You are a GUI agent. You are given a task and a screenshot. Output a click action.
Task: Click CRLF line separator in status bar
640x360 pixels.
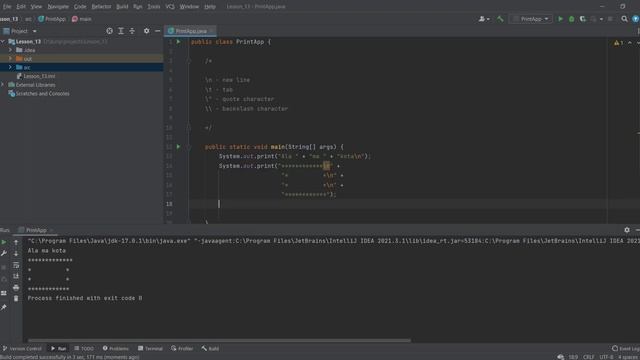[589, 357]
